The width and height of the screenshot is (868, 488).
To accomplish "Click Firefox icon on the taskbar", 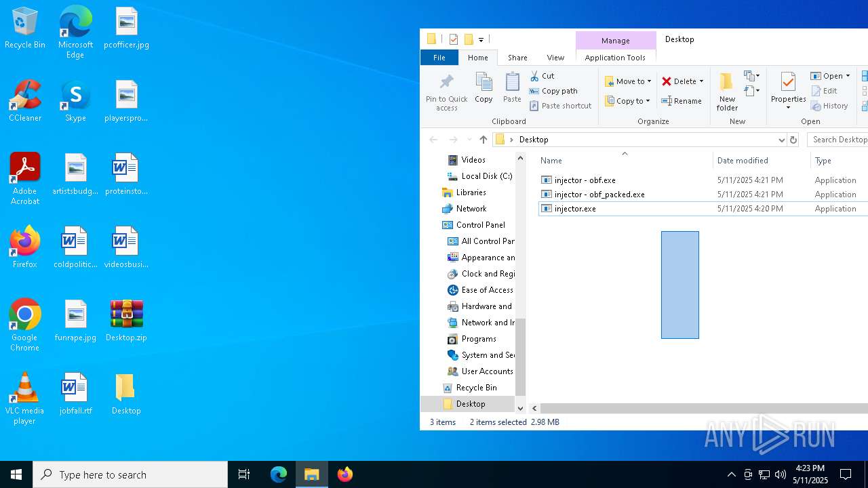I will 345,474.
